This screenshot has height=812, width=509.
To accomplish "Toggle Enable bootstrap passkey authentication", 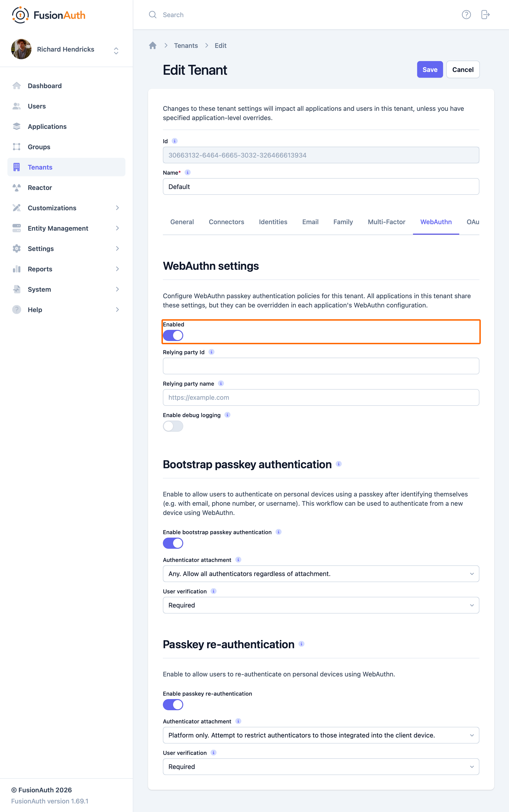I will point(173,543).
